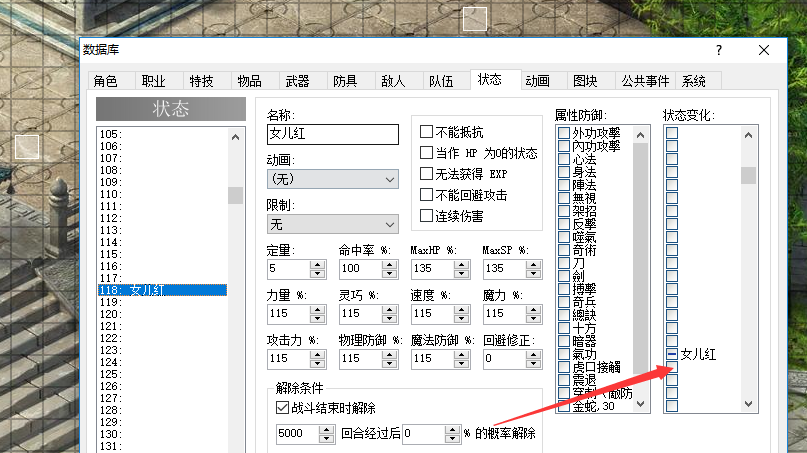Close the 数据库 dialog
The width and height of the screenshot is (807, 453).
[x=764, y=50]
